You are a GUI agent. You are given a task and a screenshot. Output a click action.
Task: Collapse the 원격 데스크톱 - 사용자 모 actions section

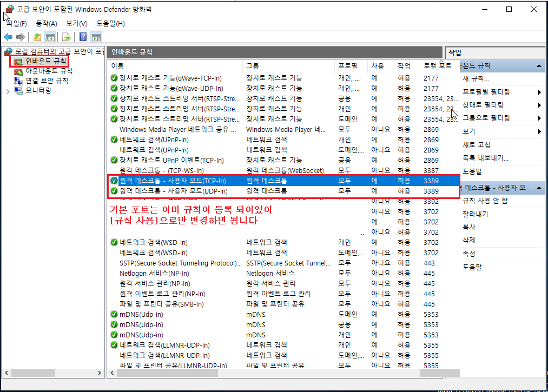coord(539,188)
